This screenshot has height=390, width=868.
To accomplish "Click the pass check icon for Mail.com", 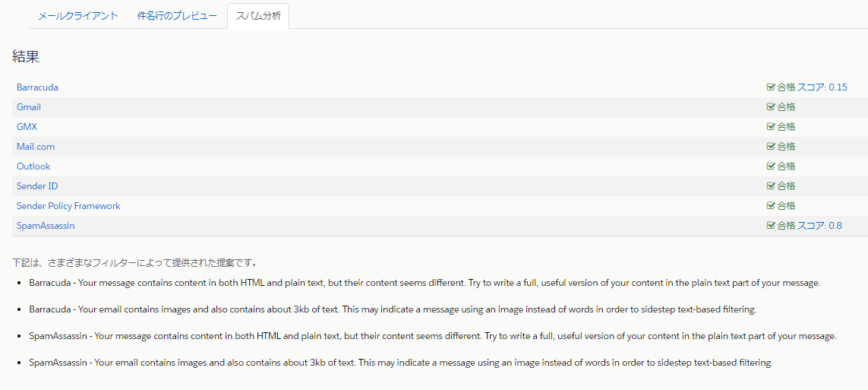I will click(771, 147).
